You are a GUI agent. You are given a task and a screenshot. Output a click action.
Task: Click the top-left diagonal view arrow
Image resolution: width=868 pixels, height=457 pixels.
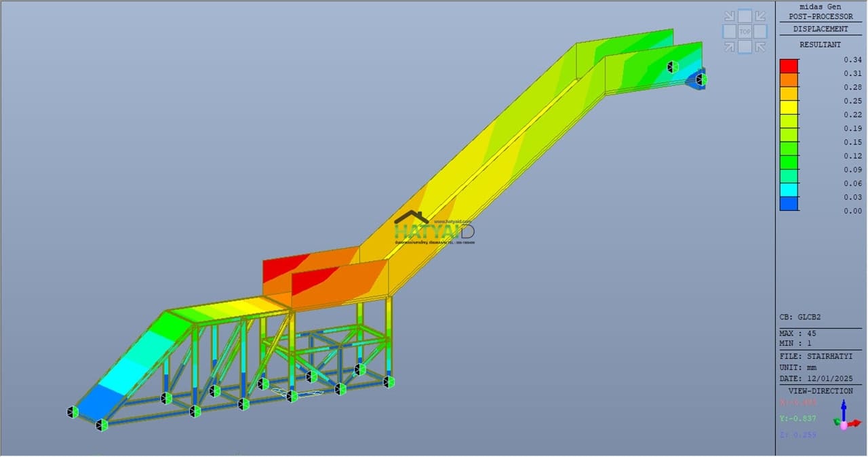(x=729, y=16)
